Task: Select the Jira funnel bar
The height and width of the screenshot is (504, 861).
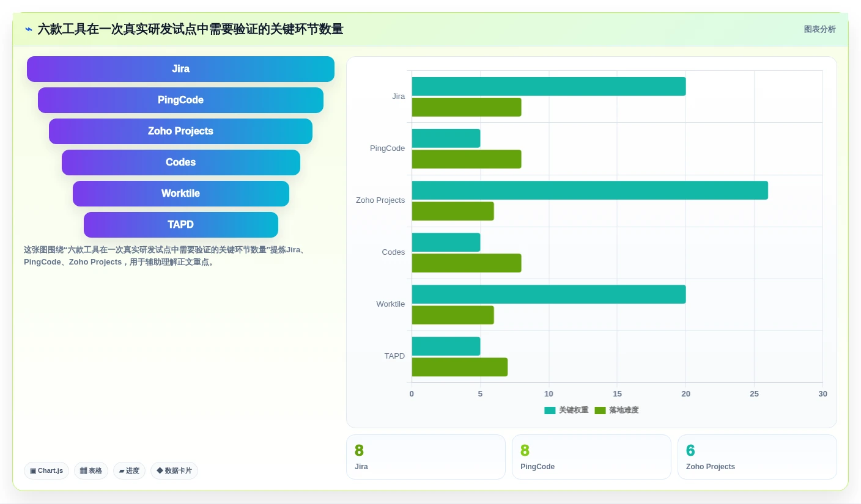Action: click(180, 69)
